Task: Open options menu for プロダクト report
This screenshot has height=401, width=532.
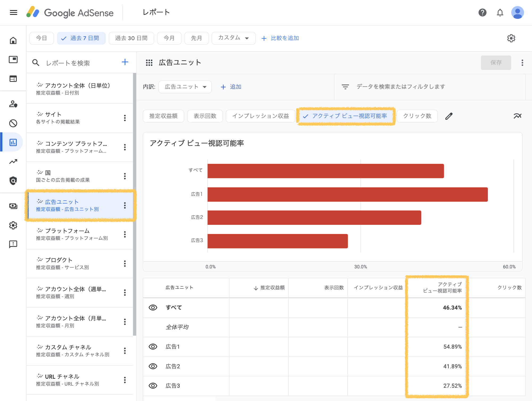Action: 125,264
